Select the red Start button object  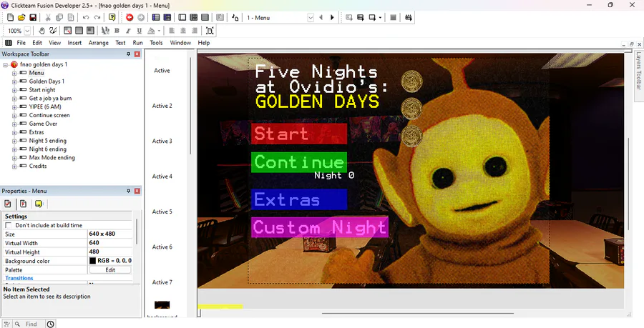[x=299, y=134]
